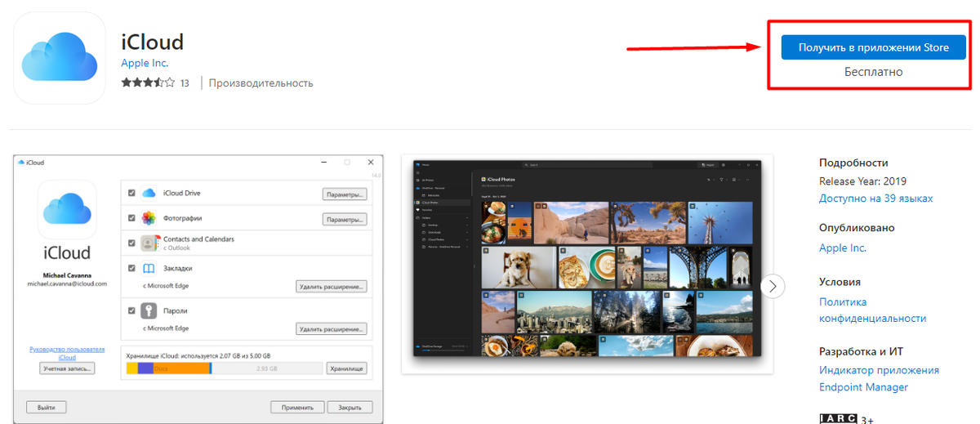Screen dimensions: 980x424
Task: Toggle the Фотографии checkbox
Action: [131, 218]
